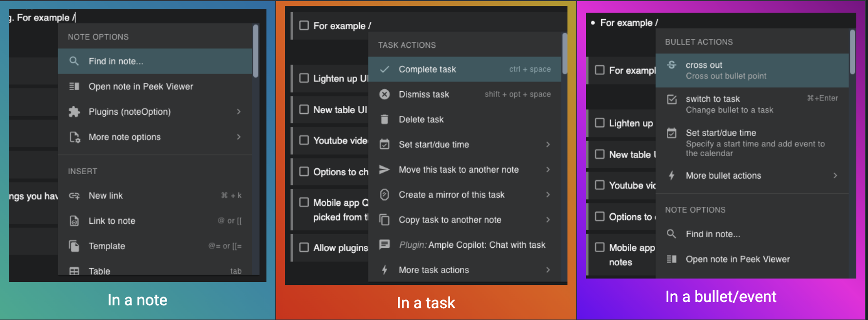868x320 pixels.
Task: Click the Task Actions menu scrollbar
Action: (x=565, y=53)
